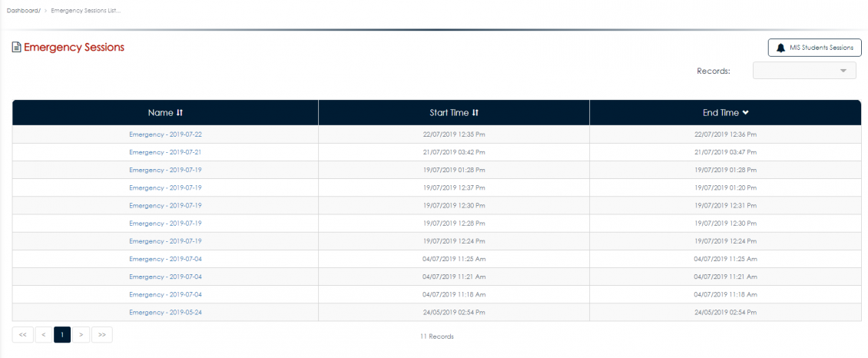868x358 pixels.
Task: Click the bell icon in MIS Students Sessions
Action: tap(781, 48)
